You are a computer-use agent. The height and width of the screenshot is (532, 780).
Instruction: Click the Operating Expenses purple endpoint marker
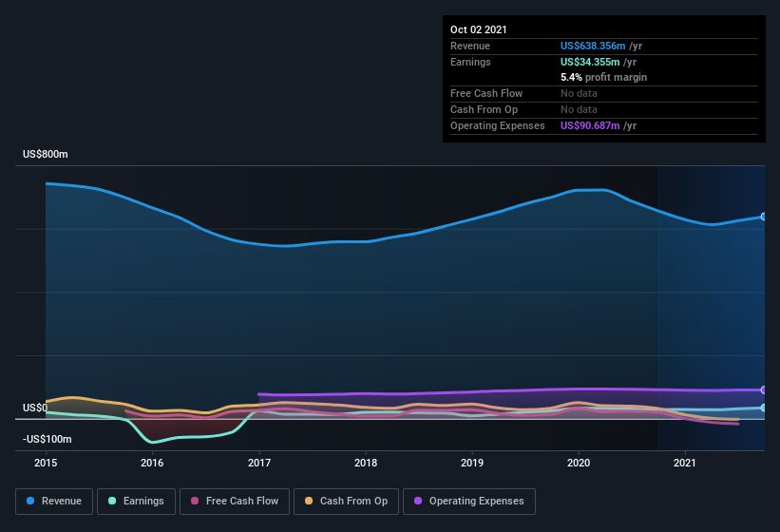[x=764, y=389]
